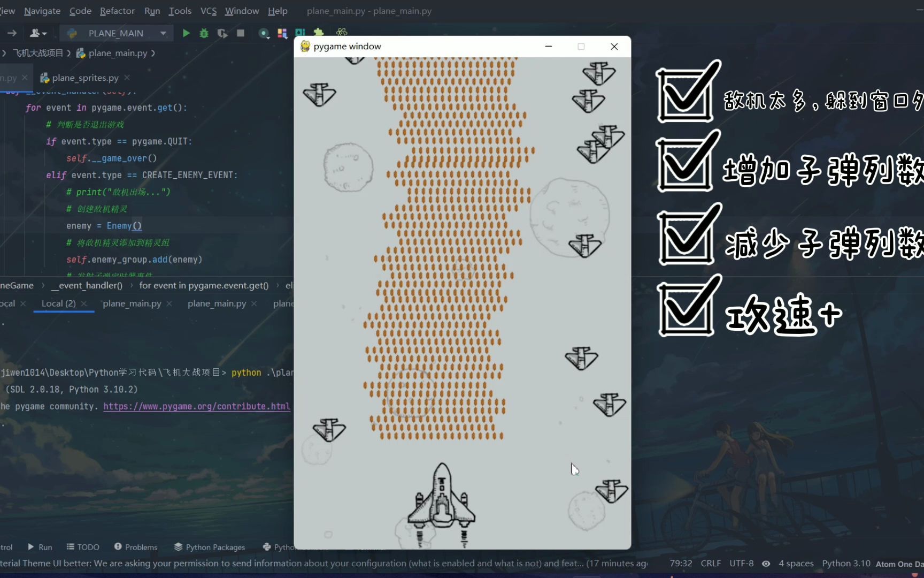Start debugging with the bug icon
Screen dimensions: 924x578
[x=204, y=33]
